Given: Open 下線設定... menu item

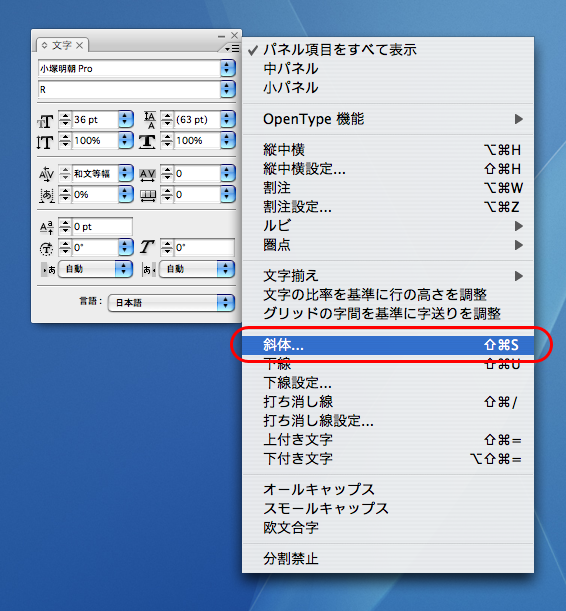Looking at the screenshot, I should click(388, 383).
